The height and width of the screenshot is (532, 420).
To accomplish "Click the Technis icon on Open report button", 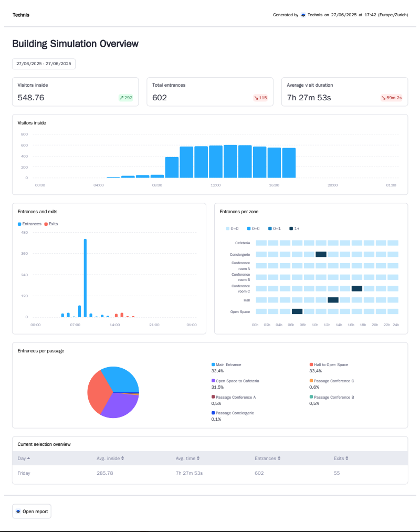I will coord(18,511).
